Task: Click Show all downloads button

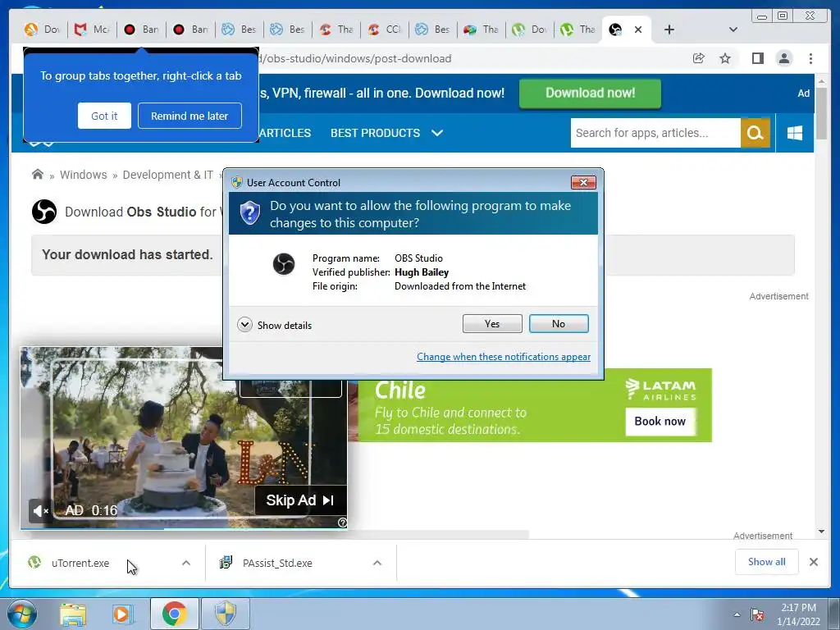Action: 767,562
